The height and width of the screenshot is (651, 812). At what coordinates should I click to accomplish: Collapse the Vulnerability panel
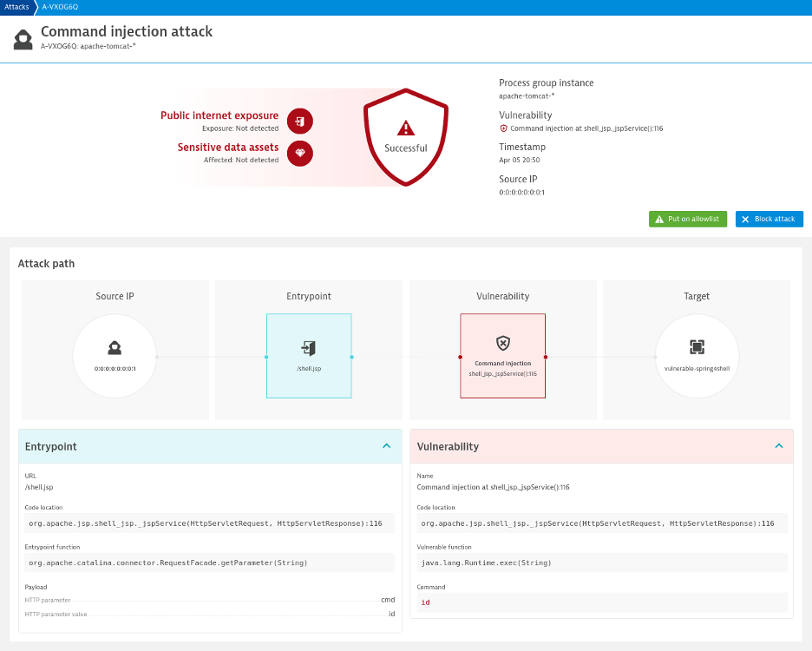[x=779, y=446]
